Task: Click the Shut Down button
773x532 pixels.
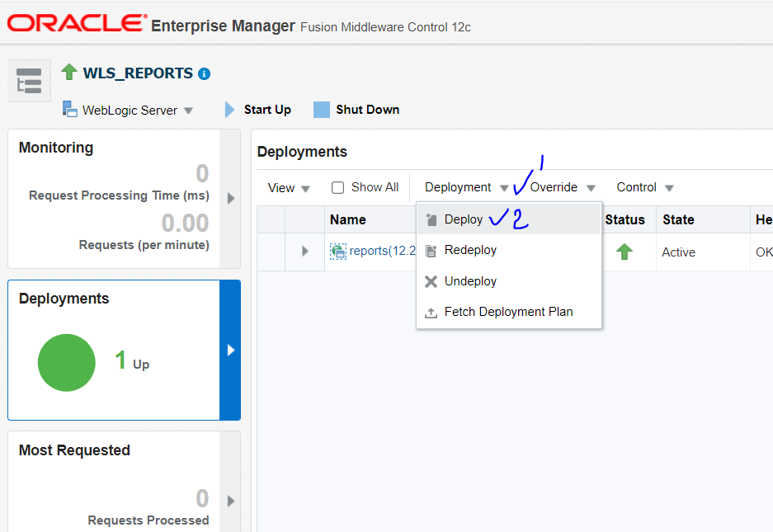Action: [x=356, y=110]
